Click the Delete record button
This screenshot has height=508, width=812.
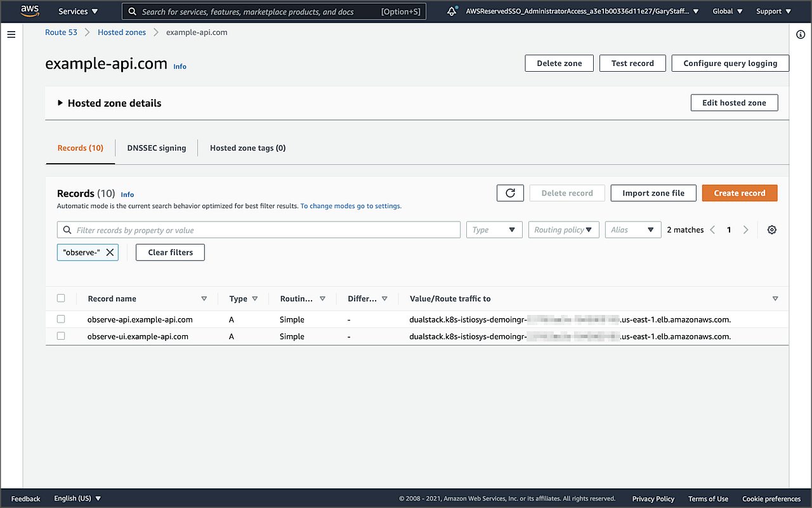point(567,193)
